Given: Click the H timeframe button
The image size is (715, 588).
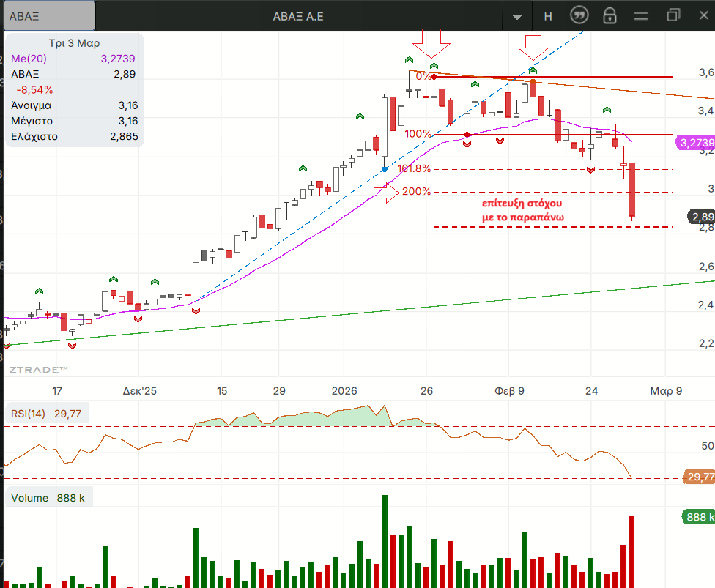Looking at the screenshot, I should [548, 16].
